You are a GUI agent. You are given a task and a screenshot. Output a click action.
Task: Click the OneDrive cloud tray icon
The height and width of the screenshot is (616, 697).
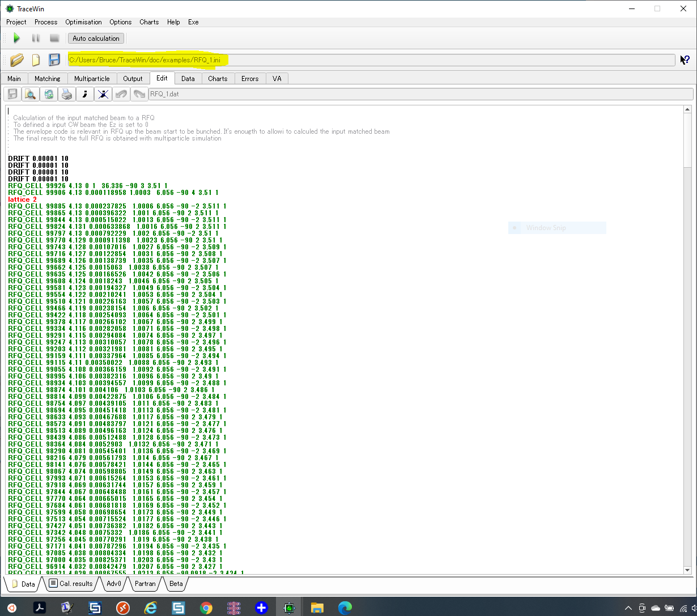pyautogui.click(x=656, y=608)
